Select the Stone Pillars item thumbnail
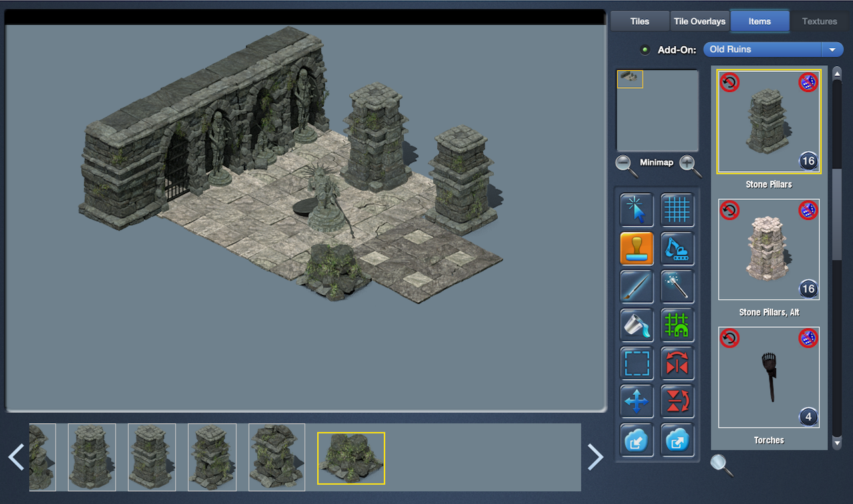Screen dimensions: 853x504 769,121
